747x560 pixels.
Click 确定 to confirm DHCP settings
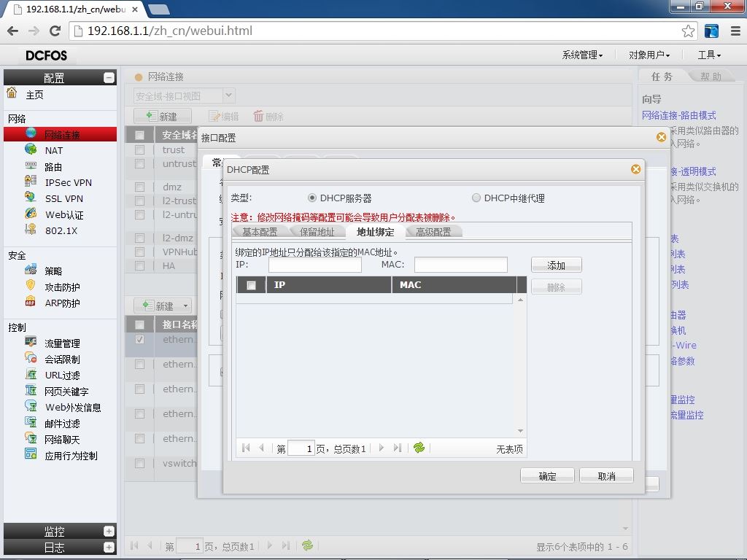(x=547, y=476)
